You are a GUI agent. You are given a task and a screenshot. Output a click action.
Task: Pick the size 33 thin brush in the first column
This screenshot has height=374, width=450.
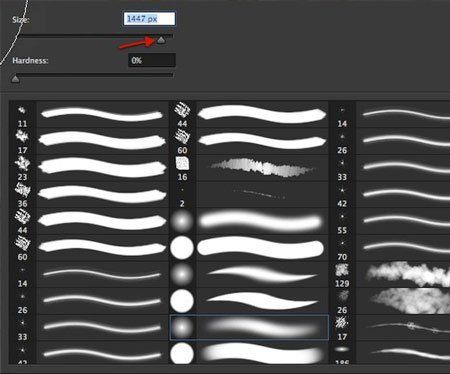click(x=89, y=328)
